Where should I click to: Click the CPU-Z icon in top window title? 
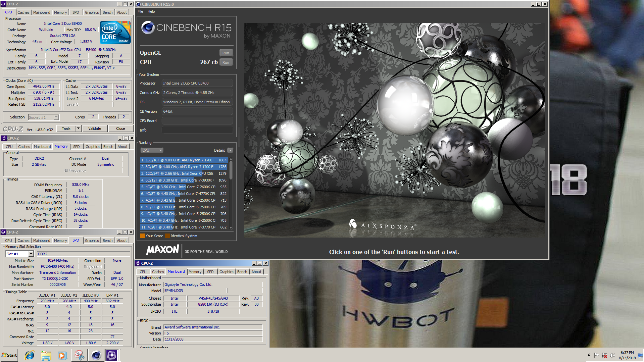pos(4,4)
